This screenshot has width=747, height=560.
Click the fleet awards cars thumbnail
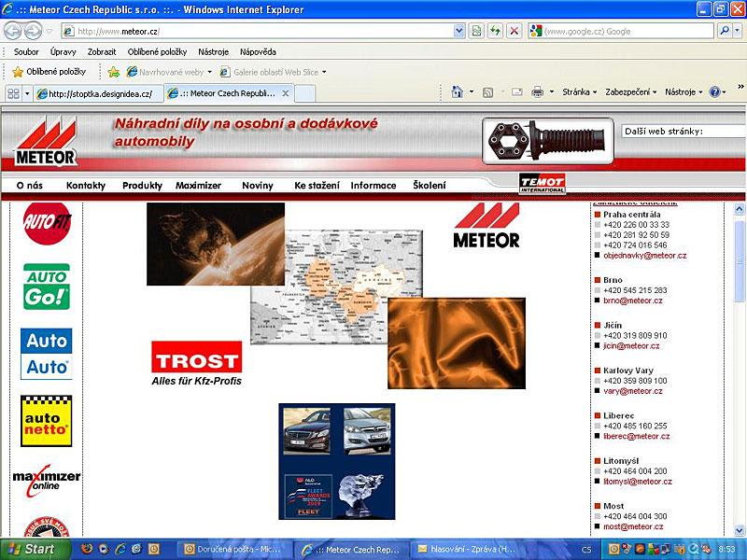(337, 461)
